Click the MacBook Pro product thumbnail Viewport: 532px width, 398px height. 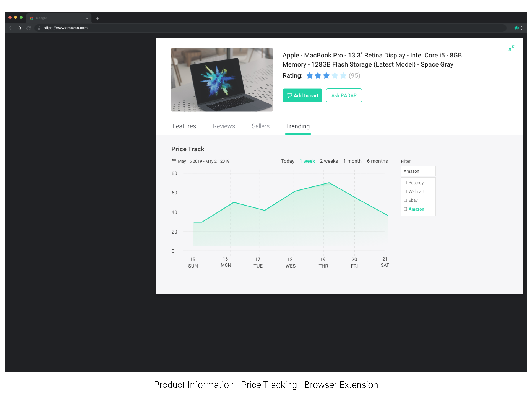[222, 80]
